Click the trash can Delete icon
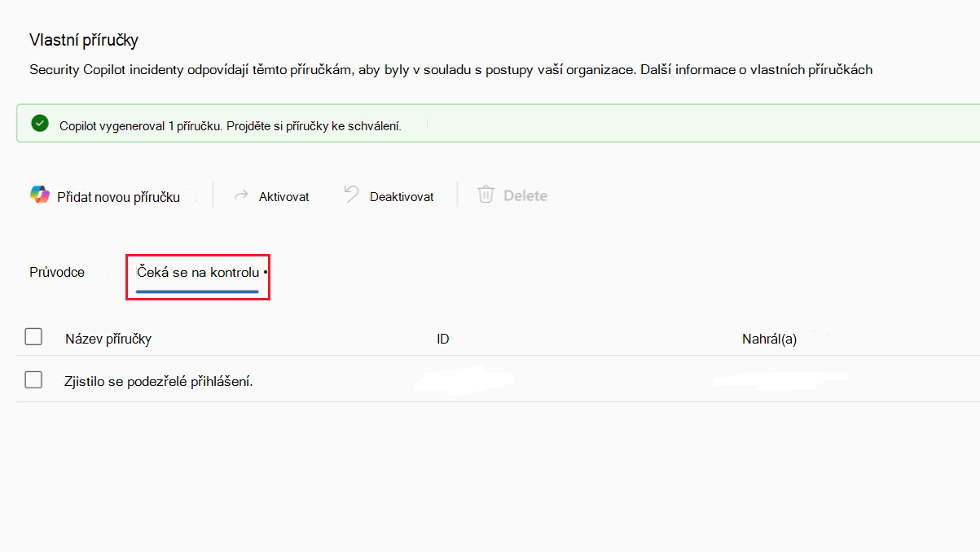 (486, 195)
